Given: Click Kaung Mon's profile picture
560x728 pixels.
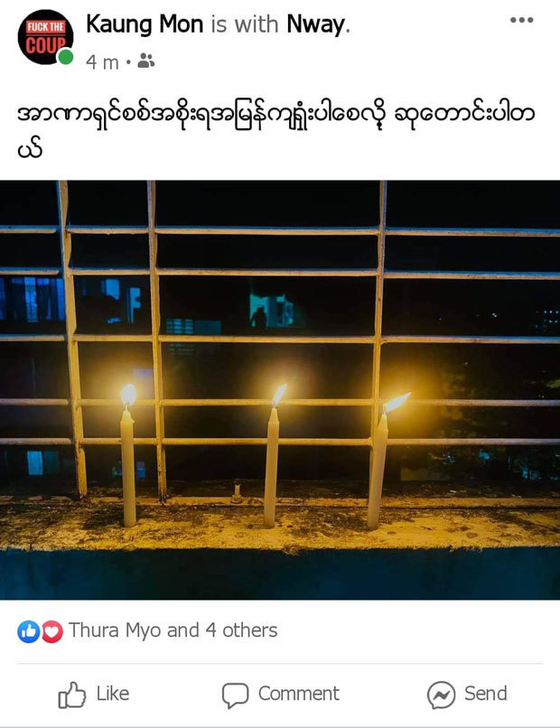Looking at the screenshot, I should [x=45, y=37].
